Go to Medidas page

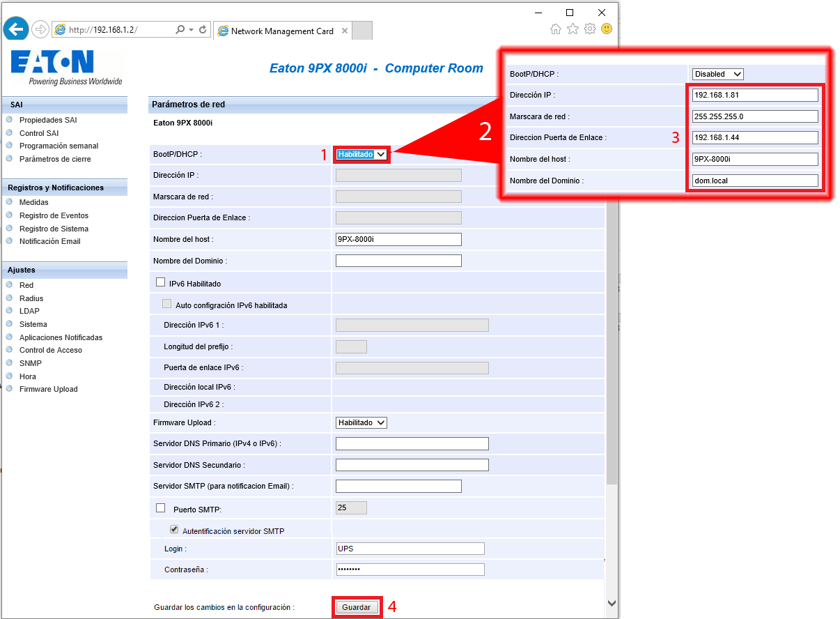[x=34, y=202]
